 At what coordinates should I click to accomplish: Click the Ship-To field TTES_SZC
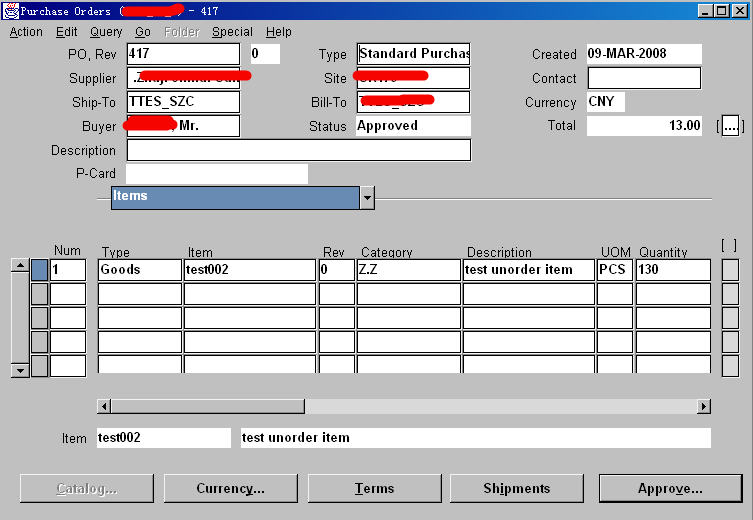click(183, 102)
